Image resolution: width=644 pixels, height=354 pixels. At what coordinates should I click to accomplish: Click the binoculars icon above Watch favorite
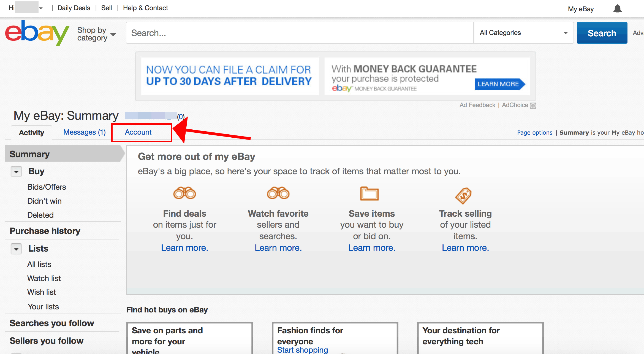click(x=278, y=193)
